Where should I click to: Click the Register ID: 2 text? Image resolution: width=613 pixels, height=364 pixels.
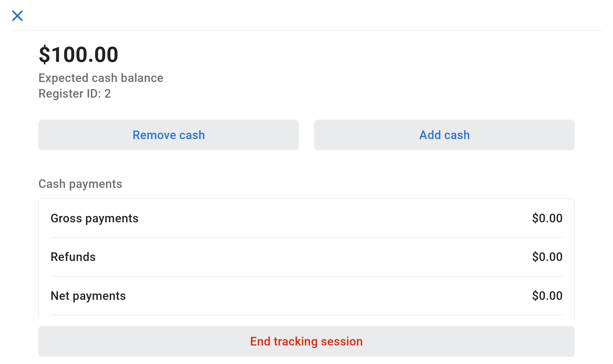(x=75, y=93)
